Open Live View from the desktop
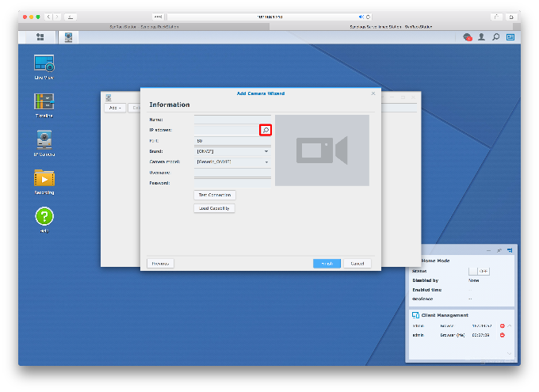 coord(44,65)
